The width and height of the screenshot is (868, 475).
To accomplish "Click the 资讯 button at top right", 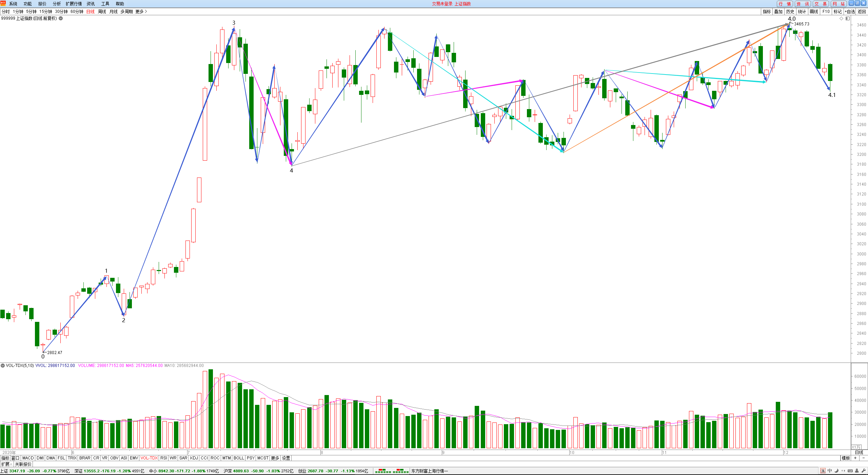I will pyautogui.click(x=803, y=4).
